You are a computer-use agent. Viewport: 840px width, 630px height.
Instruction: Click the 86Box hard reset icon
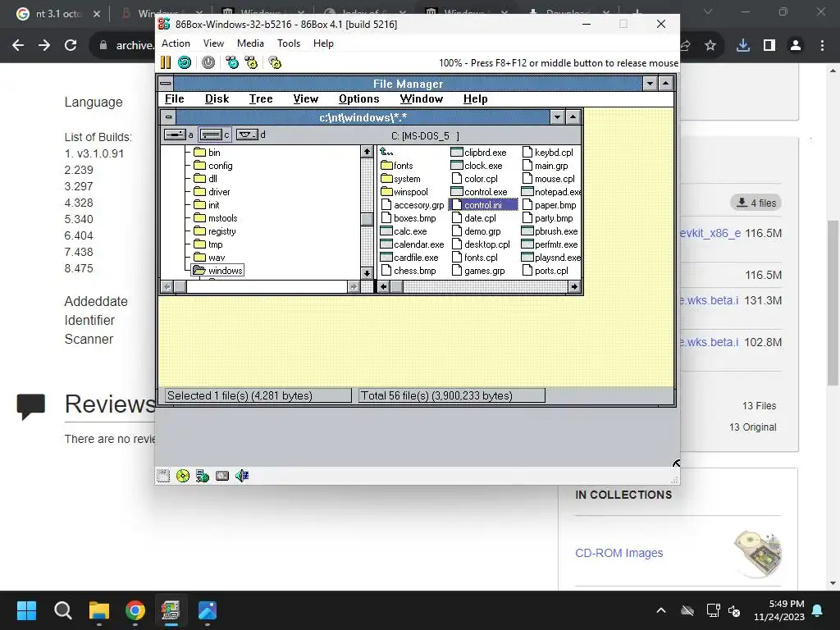click(x=185, y=62)
